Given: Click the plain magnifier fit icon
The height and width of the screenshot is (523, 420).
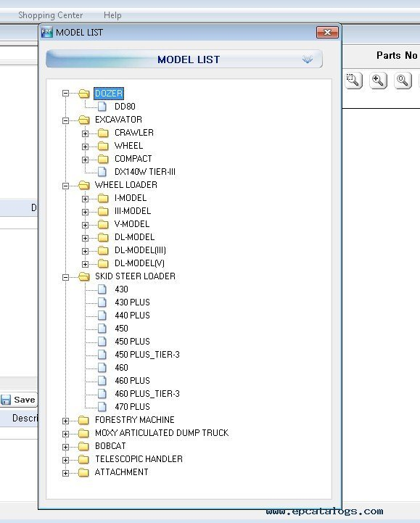Looking at the screenshot, I should pyautogui.click(x=403, y=81).
